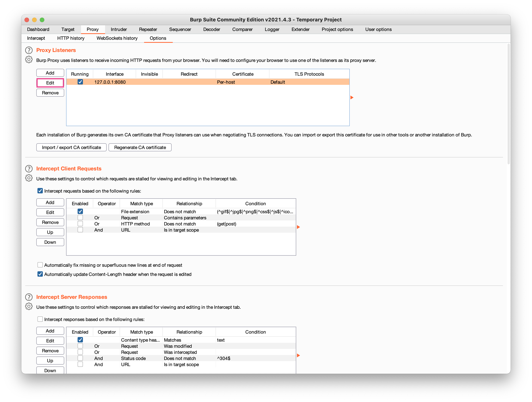Open help for Proxy Listeners section
Screen dimensions: 532x402
click(29, 50)
